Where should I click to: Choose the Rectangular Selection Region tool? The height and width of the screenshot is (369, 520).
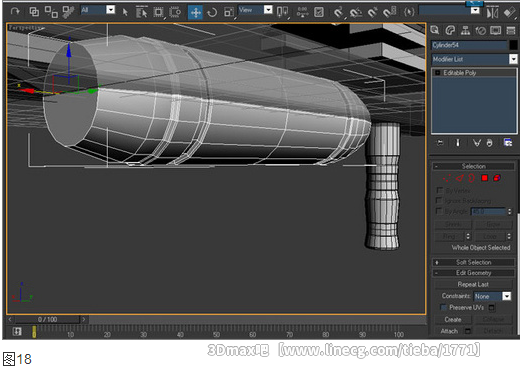coord(158,12)
